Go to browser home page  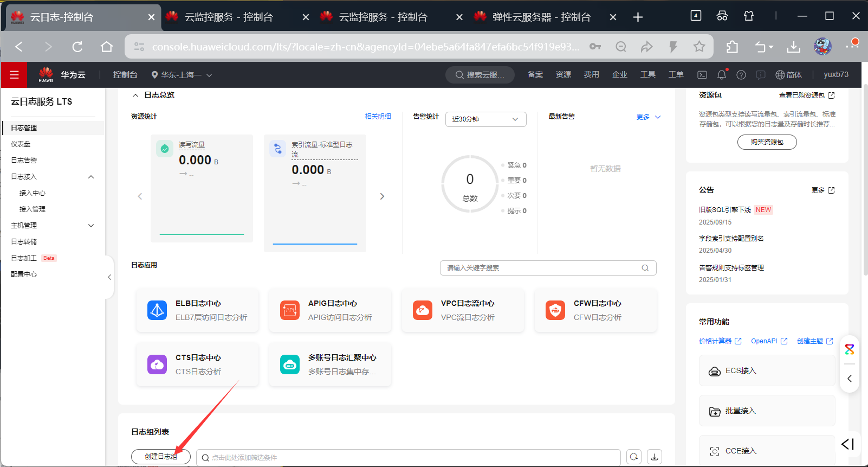point(107,47)
